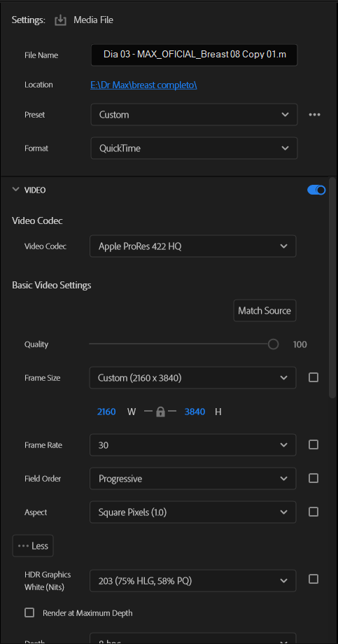The image size is (338, 644).
Task: Open the Video Codec dropdown
Action: [193, 246]
